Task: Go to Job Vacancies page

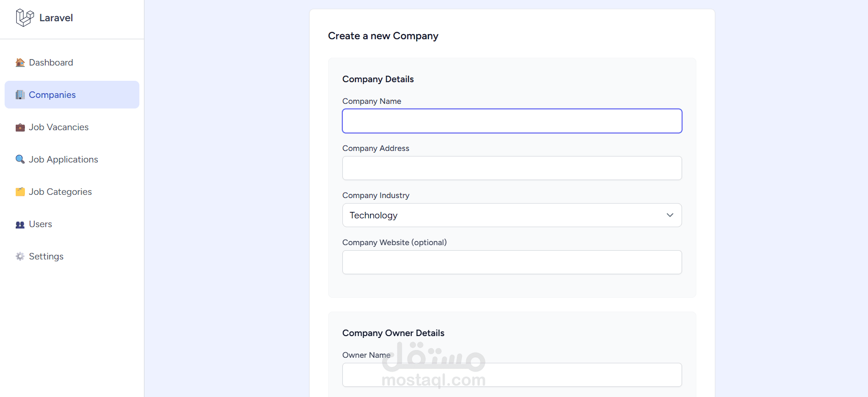Action: tap(59, 127)
